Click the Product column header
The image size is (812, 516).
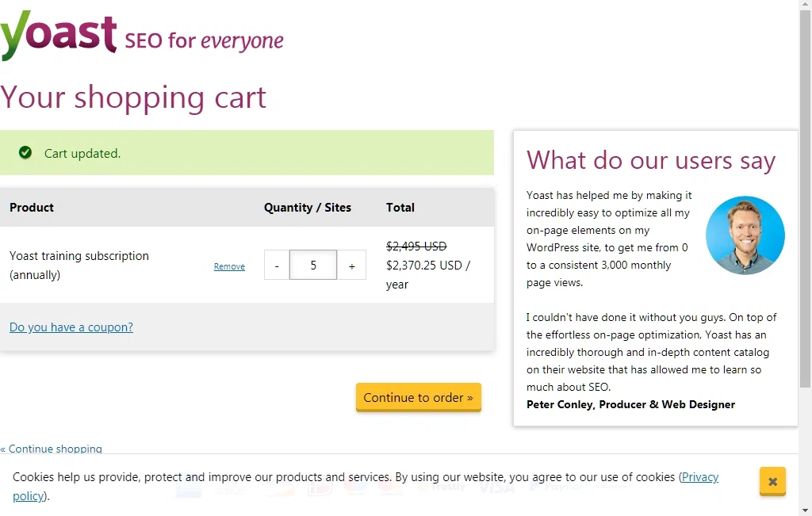pyautogui.click(x=32, y=207)
